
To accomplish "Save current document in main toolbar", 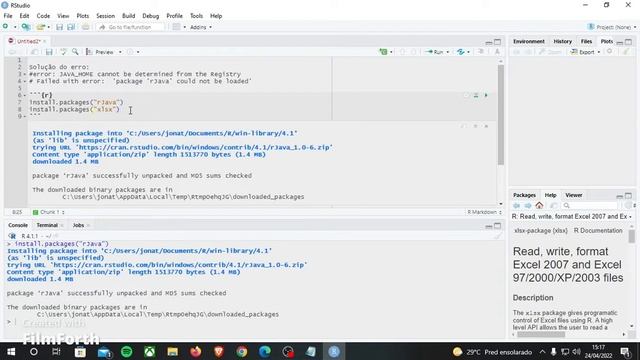I will pyautogui.click(x=60, y=27).
